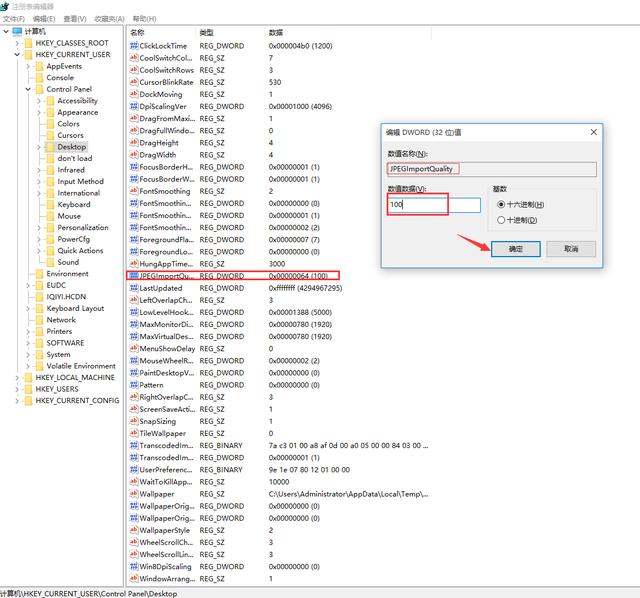
Task: Click the Wallpaper string value icon
Action: (134, 494)
